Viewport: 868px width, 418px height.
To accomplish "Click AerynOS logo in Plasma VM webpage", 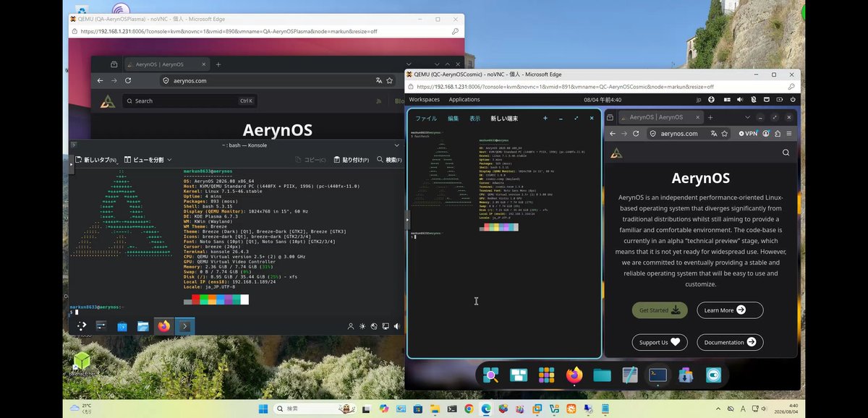I will click(108, 101).
